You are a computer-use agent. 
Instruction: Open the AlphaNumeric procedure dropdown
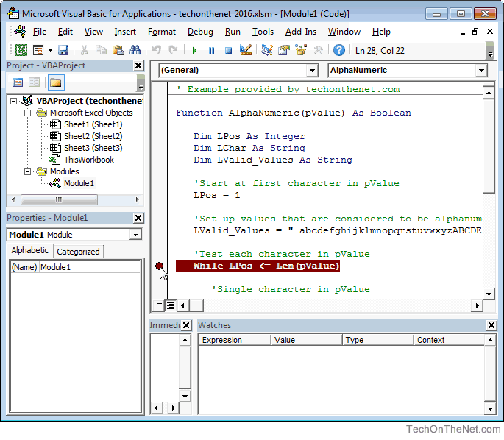click(x=481, y=71)
